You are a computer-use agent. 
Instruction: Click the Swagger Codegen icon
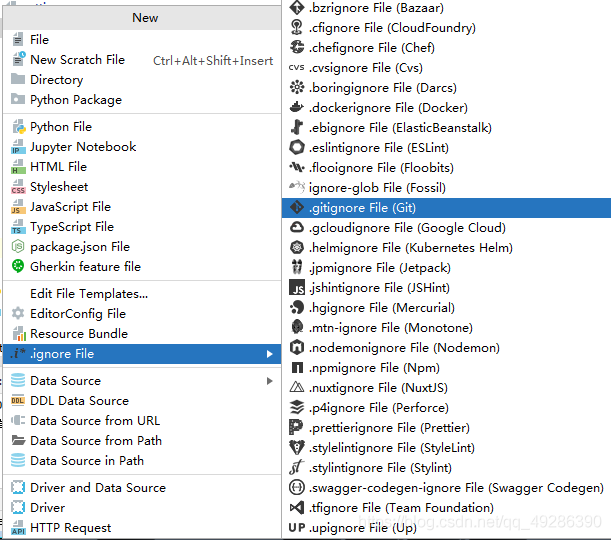tap(297, 487)
